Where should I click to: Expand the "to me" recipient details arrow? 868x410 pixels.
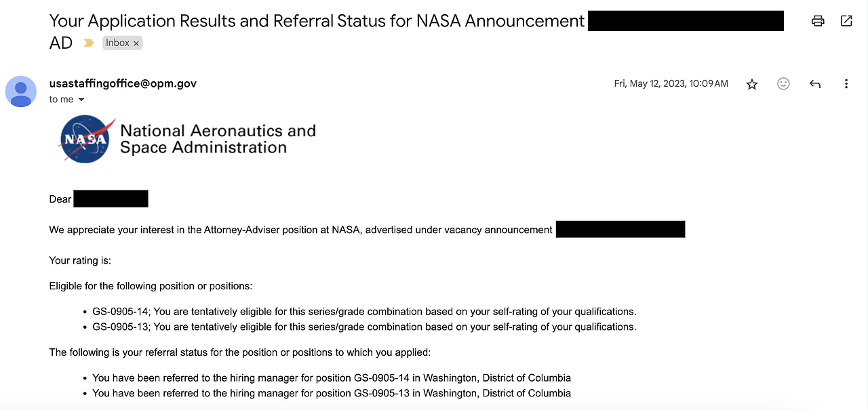[x=81, y=100]
